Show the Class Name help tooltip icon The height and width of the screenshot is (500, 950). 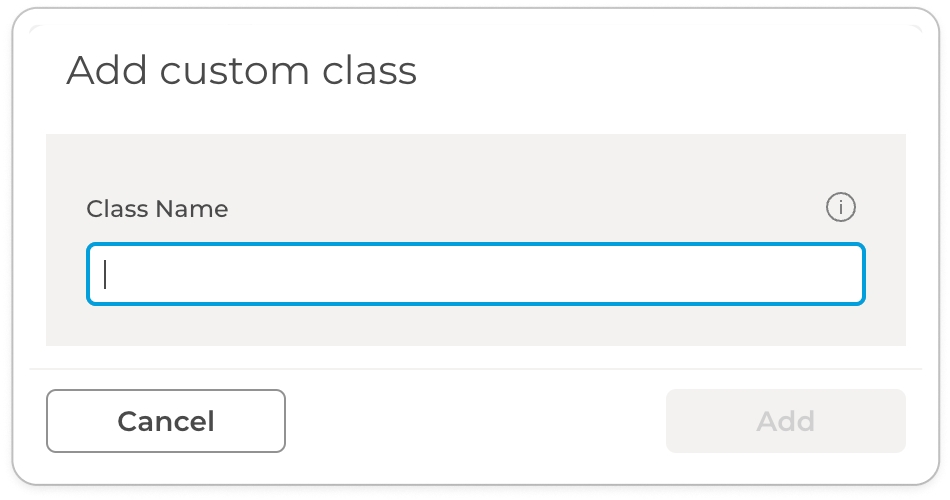pyautogui.click(x=841, y=208)
